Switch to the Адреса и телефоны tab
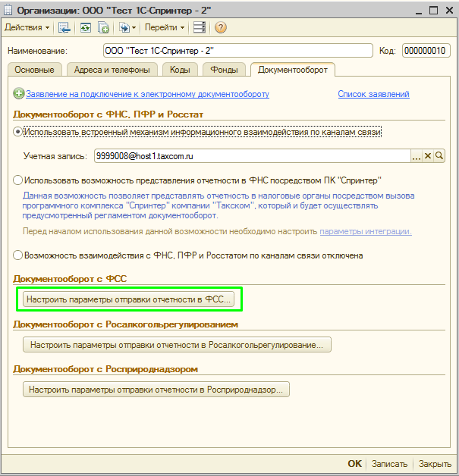459x476 pixels. (x=112, y=70)
